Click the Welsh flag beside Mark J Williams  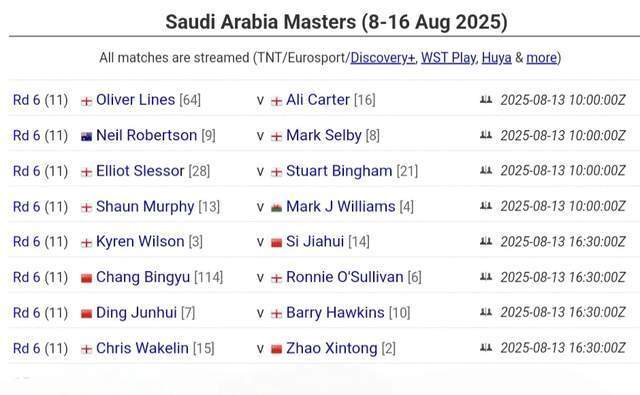[276, 208]
